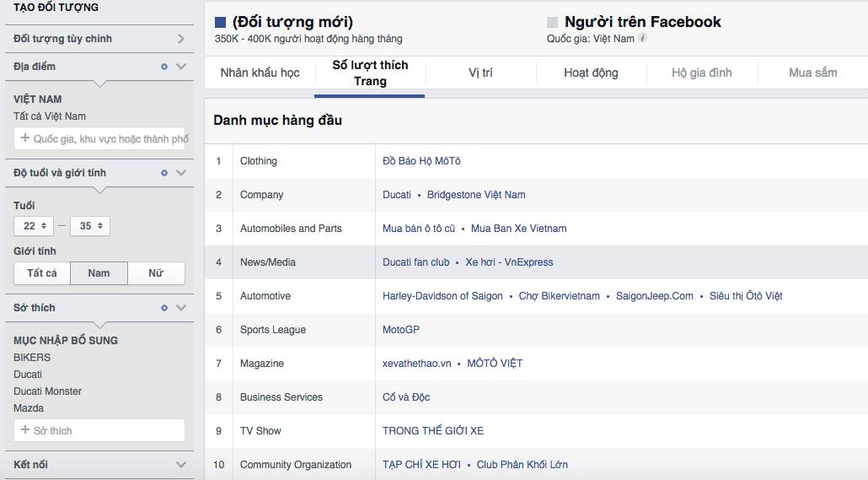868x480 pixels.
Task: Open the Club Phân Khối Lớn link
Action: click(x=522, y=465)
